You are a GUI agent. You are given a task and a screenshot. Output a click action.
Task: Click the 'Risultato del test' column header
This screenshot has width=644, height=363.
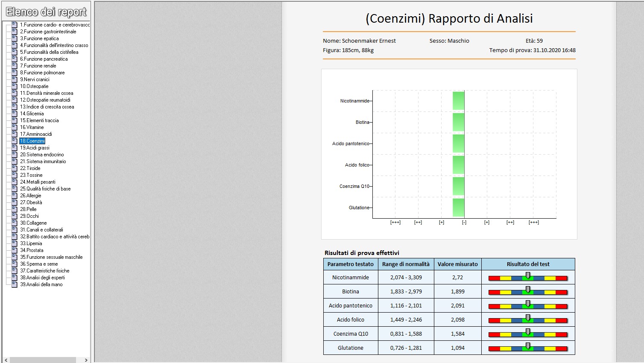pyautogui.click(x=528, y=264)
